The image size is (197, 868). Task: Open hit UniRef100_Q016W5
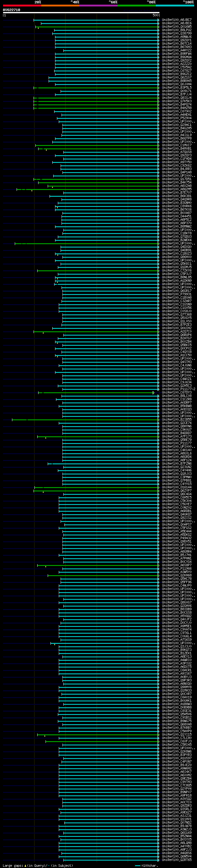[x=176, y=26]
